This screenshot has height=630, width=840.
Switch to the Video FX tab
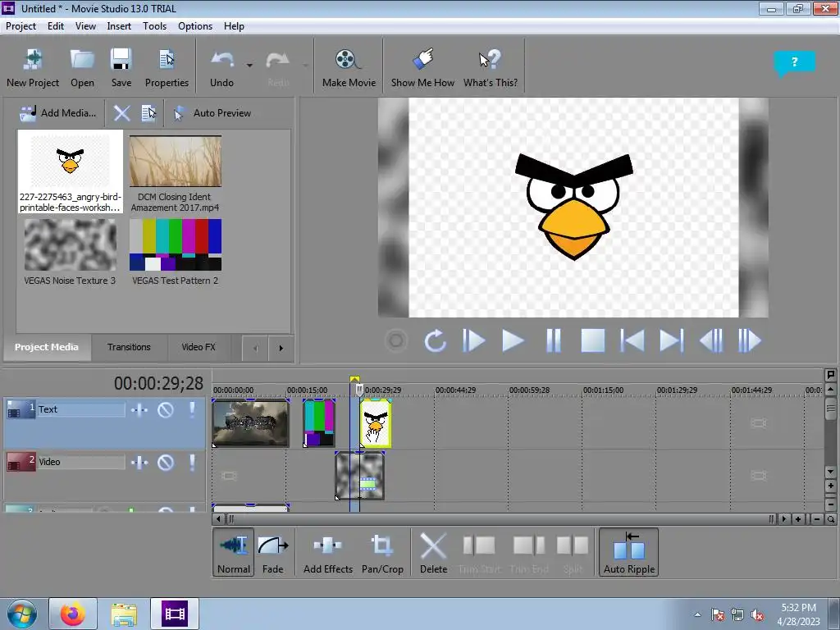coord(199,347)
